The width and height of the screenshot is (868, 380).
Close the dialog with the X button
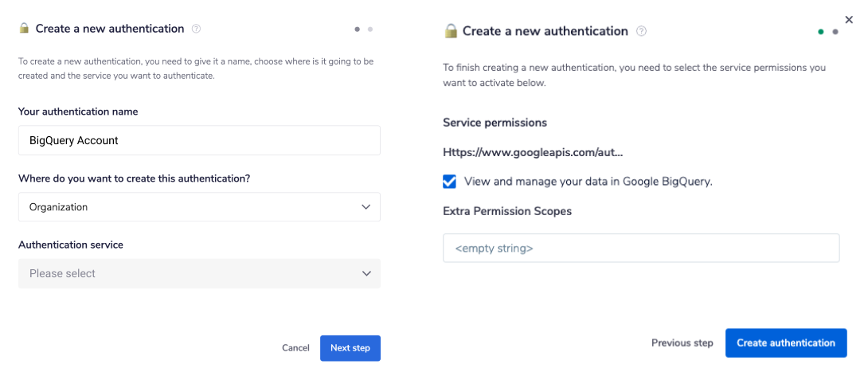tap(849, 20)
